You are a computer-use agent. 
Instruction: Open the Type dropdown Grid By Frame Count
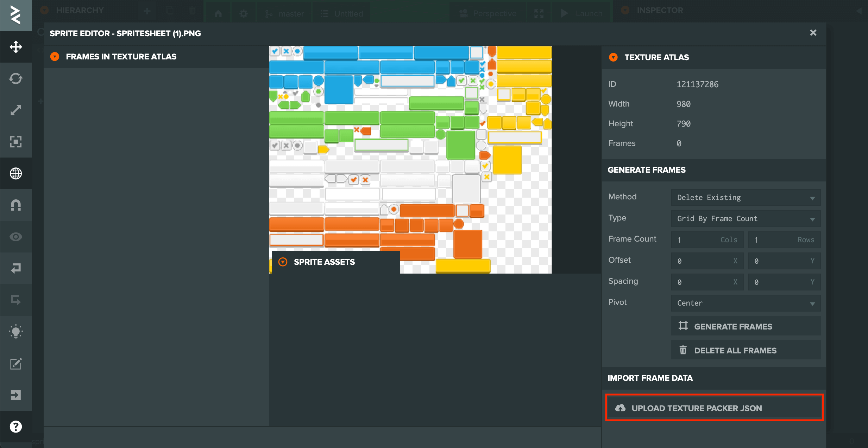pyautogui.click(x=746, y=219)
